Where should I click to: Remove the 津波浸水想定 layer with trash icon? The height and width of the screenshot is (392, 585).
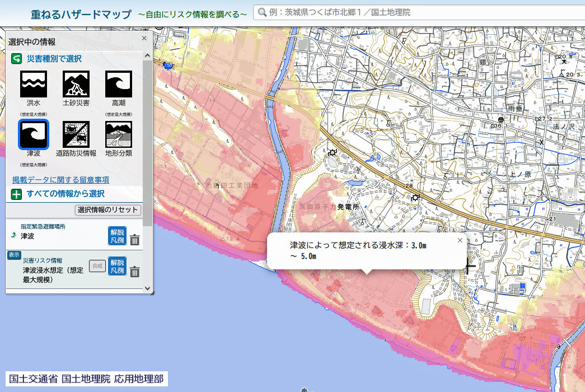135,272
